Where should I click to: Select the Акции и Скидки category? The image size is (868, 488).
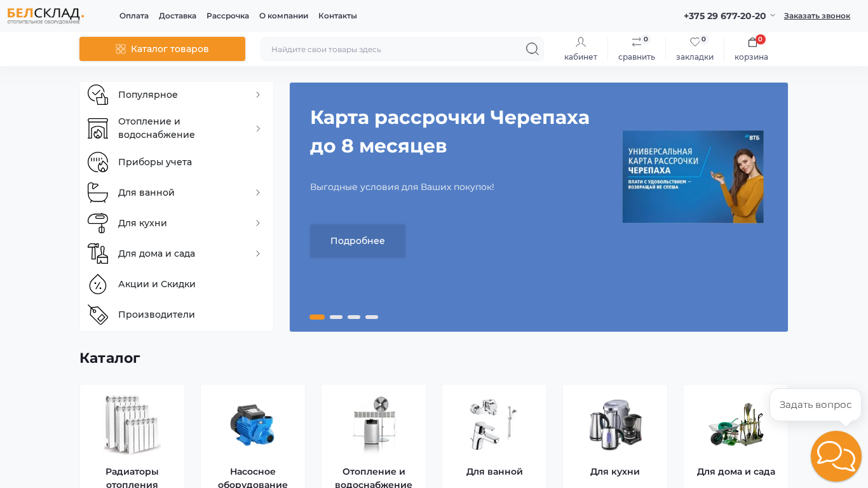[x=177, y=284]
